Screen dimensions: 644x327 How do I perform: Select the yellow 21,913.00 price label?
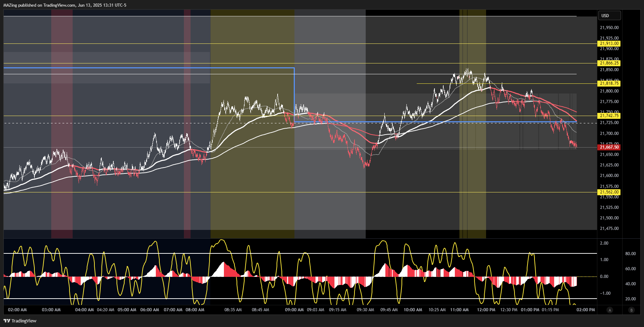609,43
